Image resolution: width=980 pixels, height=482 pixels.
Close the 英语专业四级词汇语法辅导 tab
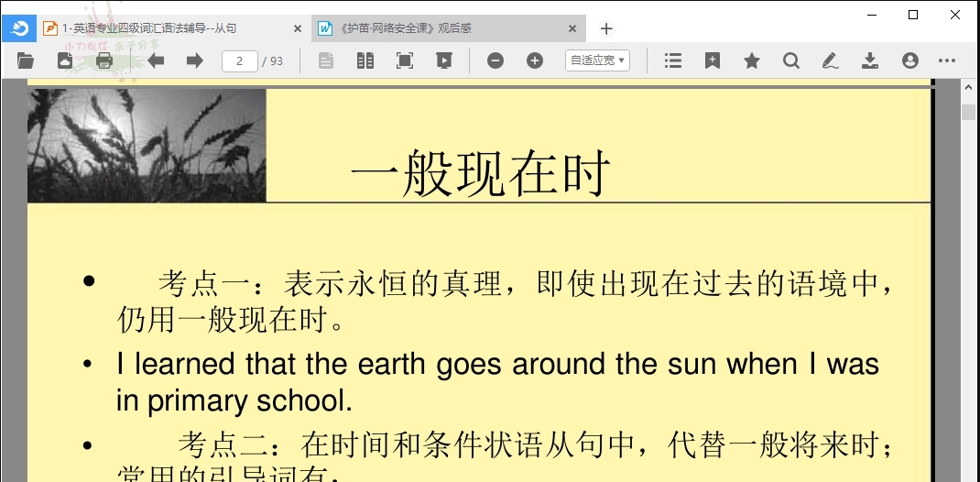pyautogui.click(x=298, y=28)
